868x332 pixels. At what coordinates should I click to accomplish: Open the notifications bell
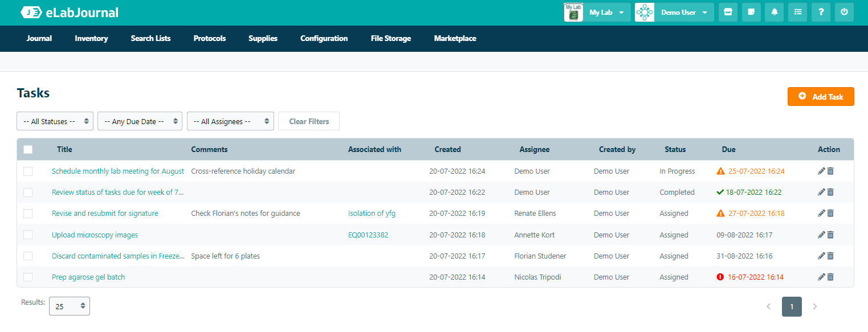[775, 12]
